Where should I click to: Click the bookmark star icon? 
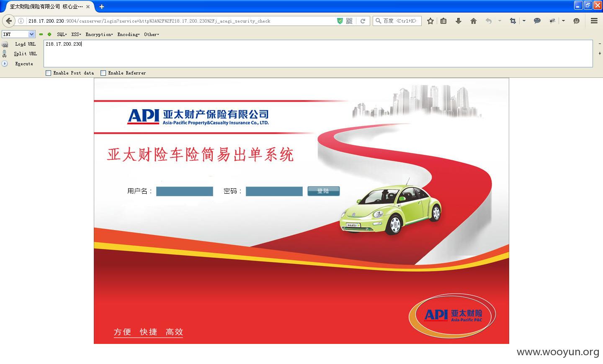430,21
